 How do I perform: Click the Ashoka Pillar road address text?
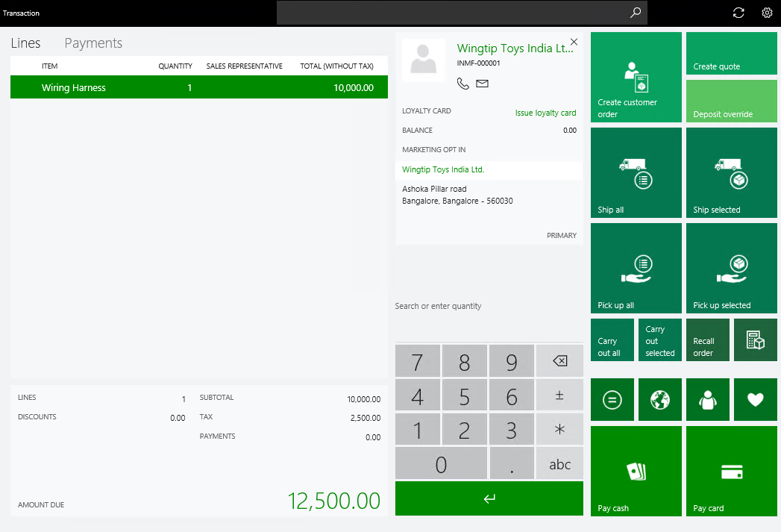coord(434,189)
